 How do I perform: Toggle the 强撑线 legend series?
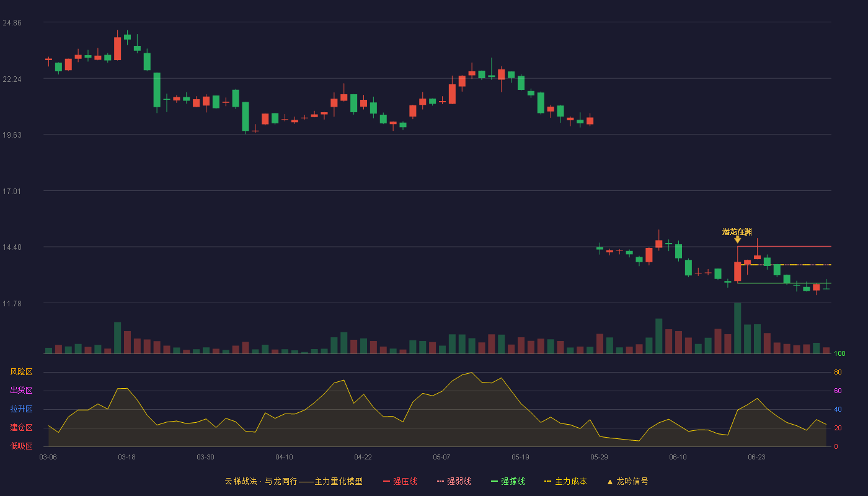(x=508, y=481)
